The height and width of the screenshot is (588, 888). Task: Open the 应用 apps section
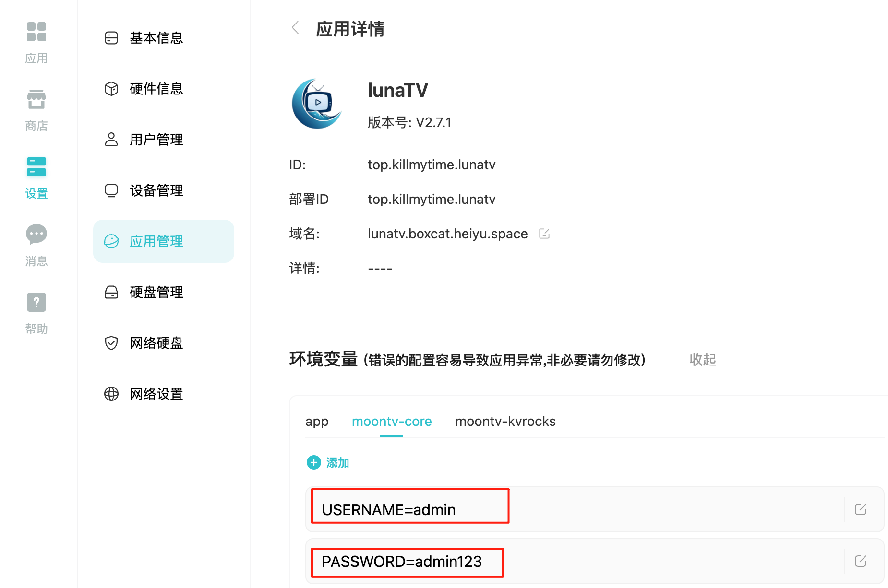pyautogui.click(x=36, y=42)
